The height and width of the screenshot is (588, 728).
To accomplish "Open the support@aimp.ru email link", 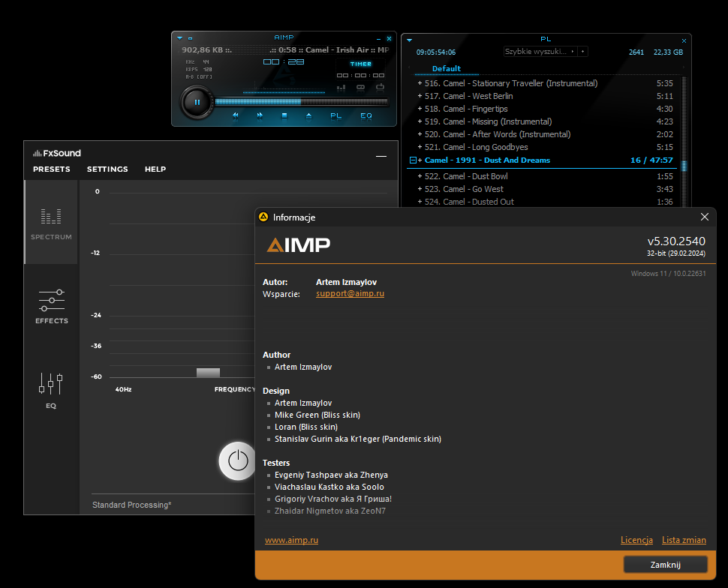I will pos(350,294).
